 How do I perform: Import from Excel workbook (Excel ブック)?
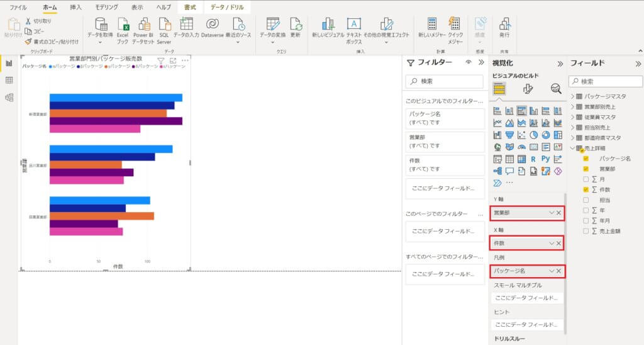click(123, 31)
